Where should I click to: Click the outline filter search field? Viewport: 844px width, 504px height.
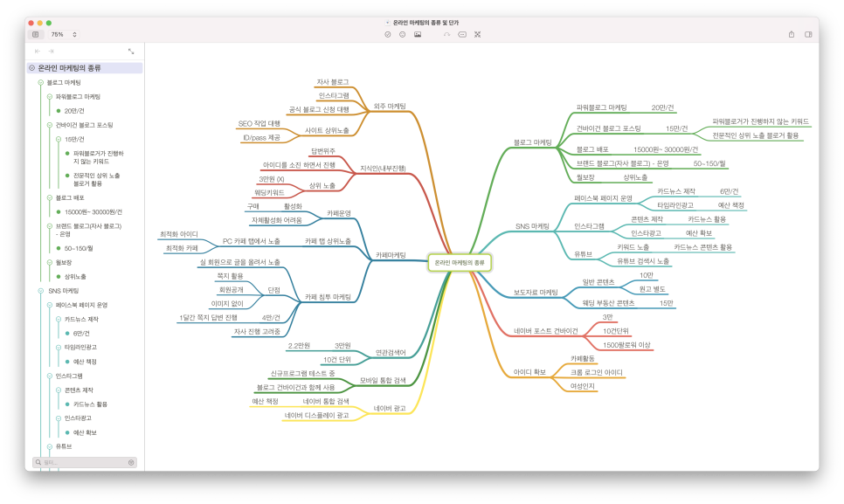pyautogui.click(x=85, y=463)
